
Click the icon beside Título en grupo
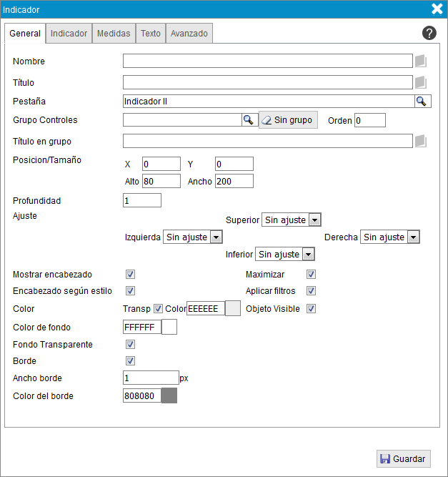pos(421,141)
